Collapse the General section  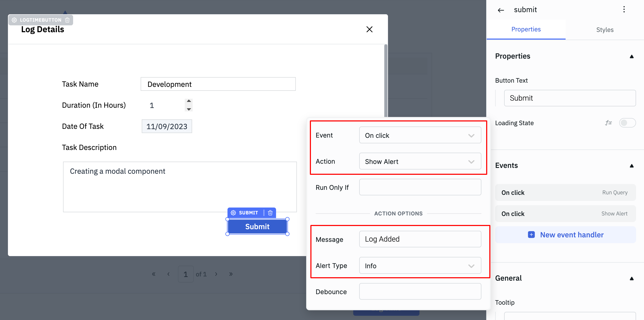pos(632,279)
